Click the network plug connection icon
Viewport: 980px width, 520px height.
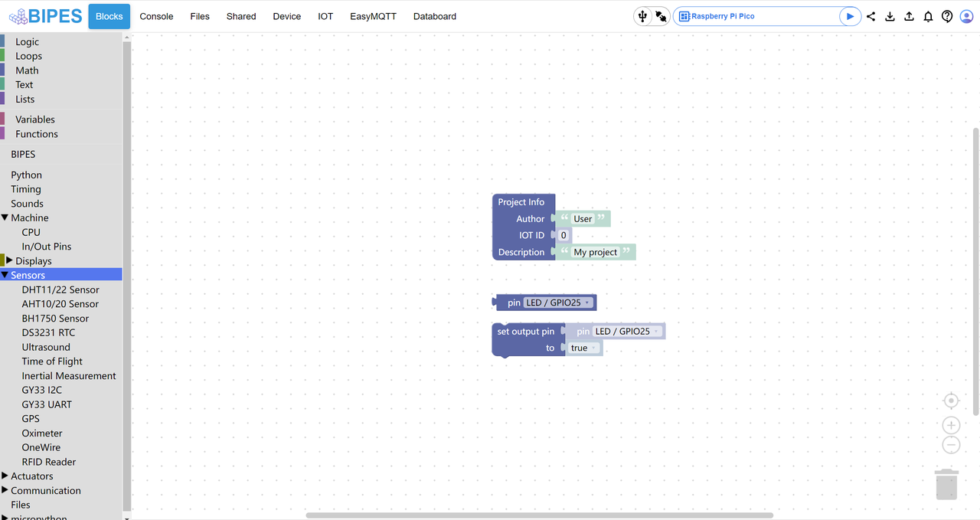coord(661,16)
